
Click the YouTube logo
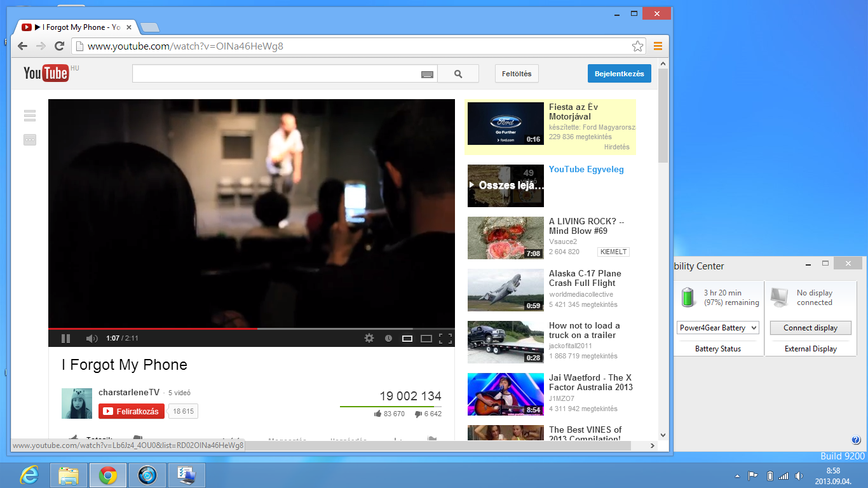[46, 74]
